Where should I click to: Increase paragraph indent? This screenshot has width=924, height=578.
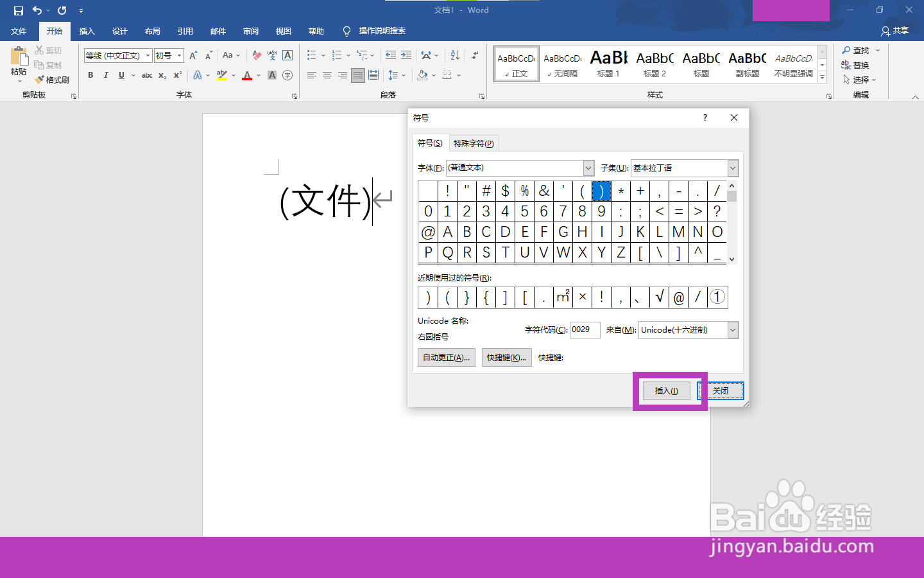click(x=406, y=56)
